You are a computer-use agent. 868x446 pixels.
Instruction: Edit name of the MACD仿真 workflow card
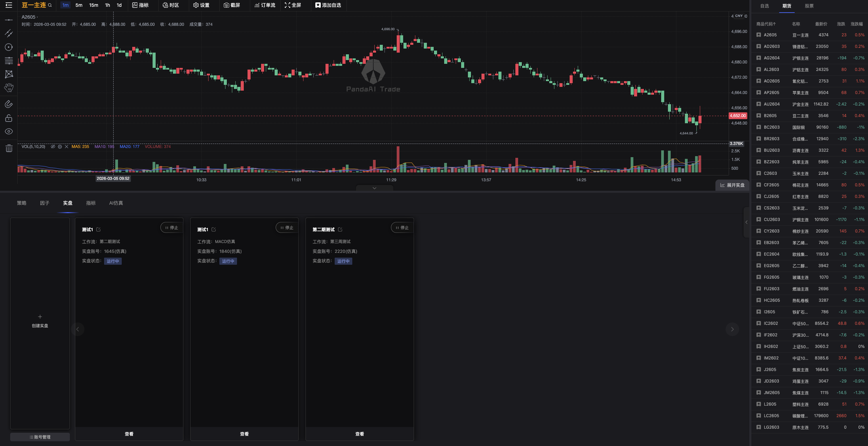click(x=214, y=230)
